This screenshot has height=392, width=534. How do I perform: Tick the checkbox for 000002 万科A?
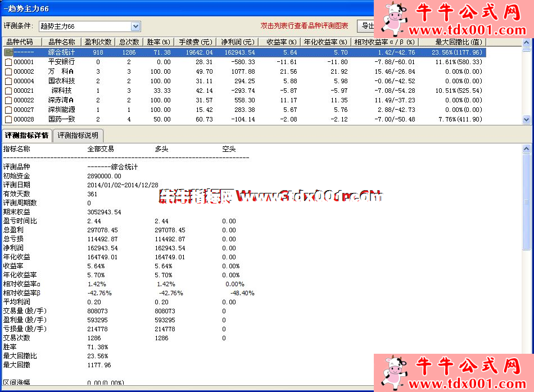[x=8, y=71]
